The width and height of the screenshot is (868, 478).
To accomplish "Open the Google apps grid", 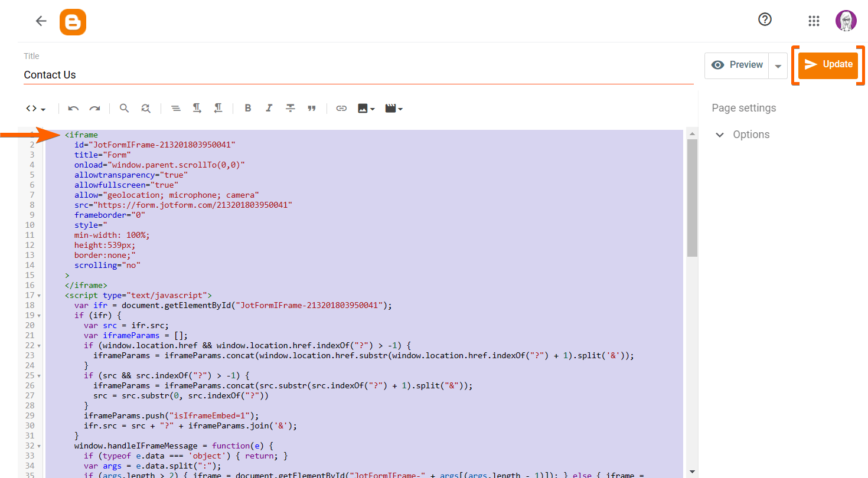I will coord(814,21).
